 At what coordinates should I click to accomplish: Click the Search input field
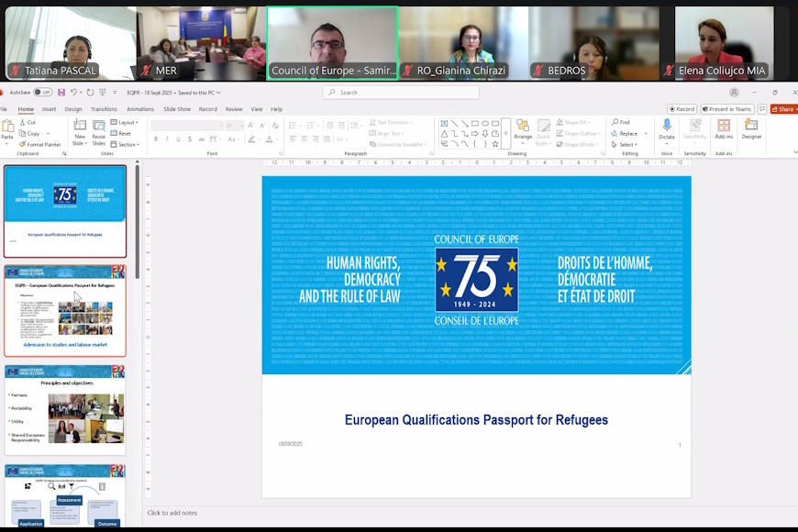401,92
